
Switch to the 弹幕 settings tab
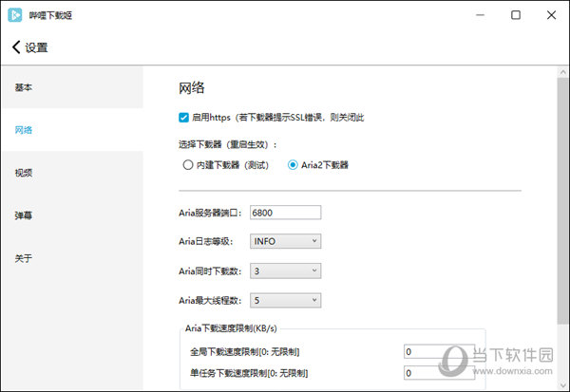[x=72, y=215]
